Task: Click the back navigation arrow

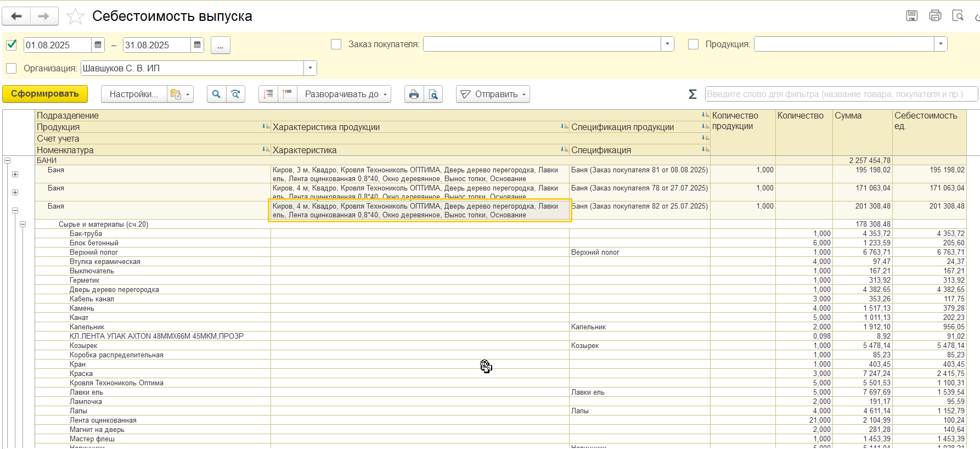Action: point(16,16)
